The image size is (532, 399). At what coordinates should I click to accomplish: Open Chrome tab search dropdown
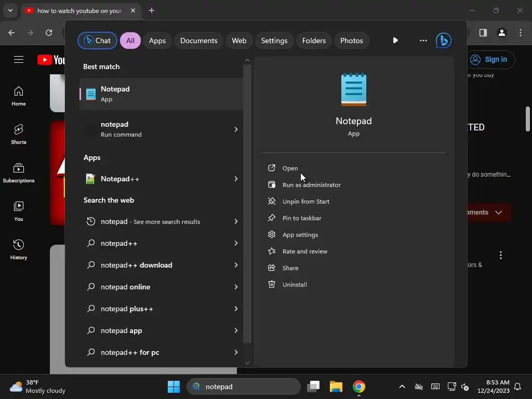pyautogui.click(x=10, y=10)
